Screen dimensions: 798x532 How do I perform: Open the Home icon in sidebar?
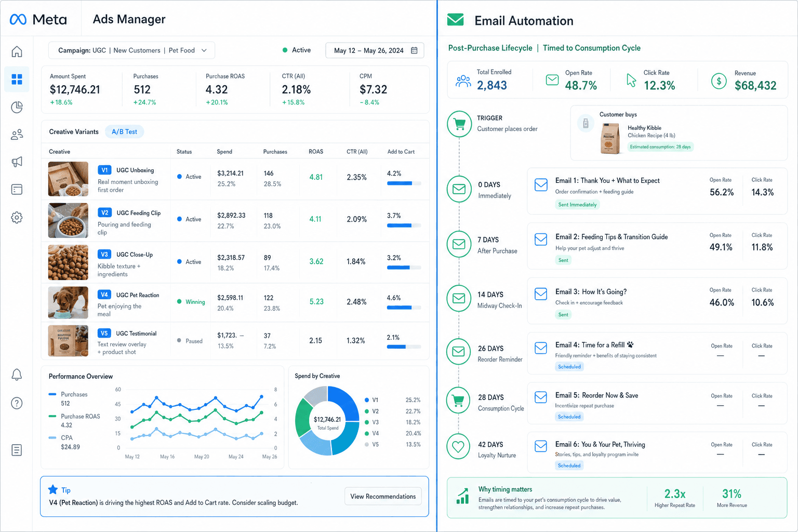[x=17, y=51]
